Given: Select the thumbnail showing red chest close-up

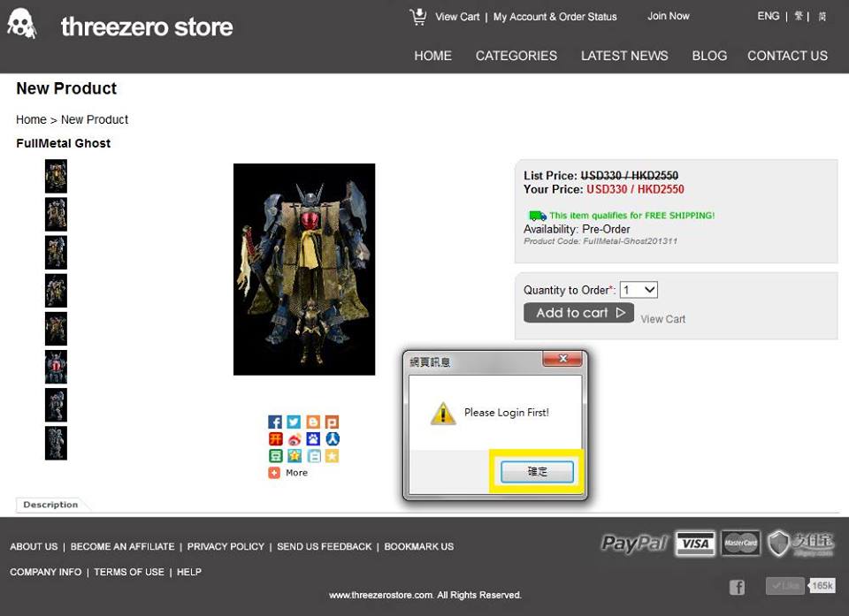Looking at the screenshot, I should (x=56, y=367).
